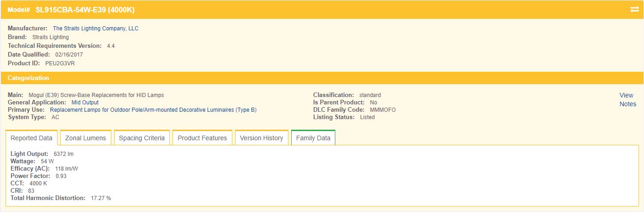Click the CCT value 4000 K

(x=38, y=183)
